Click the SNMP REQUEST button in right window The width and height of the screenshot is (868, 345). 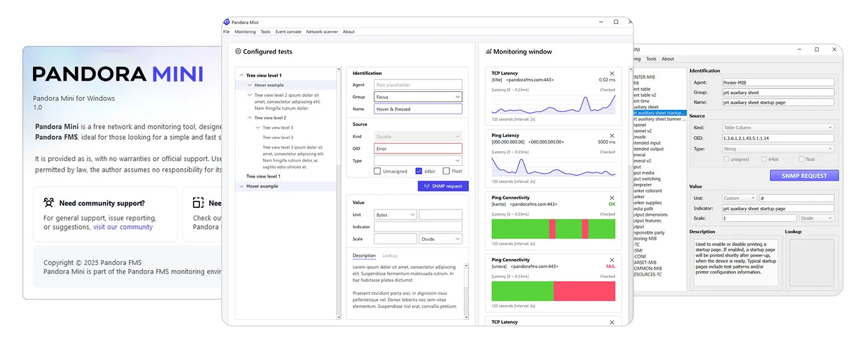click(x=804, y=175)
